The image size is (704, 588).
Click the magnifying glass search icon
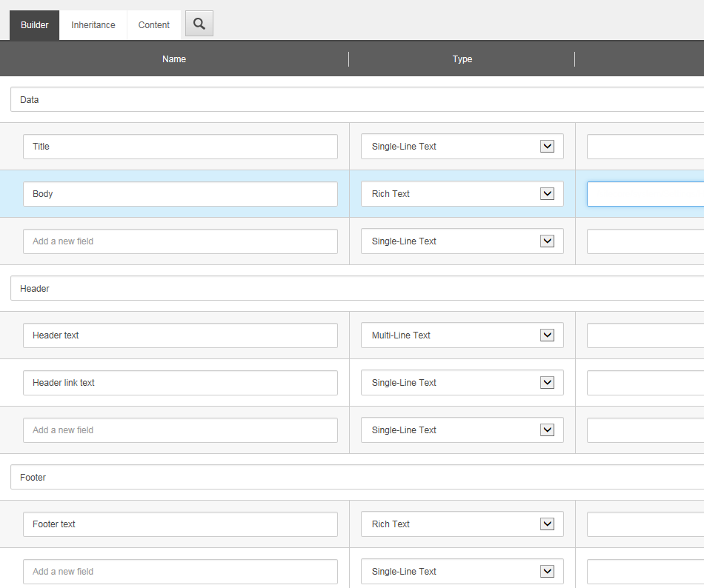click(199, 24)
